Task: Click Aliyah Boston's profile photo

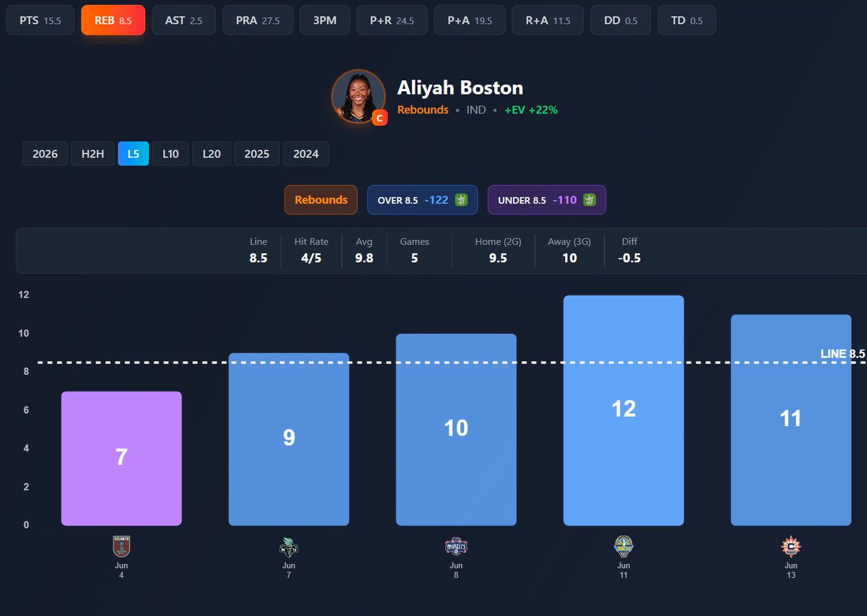Action: tap(358, 97)
